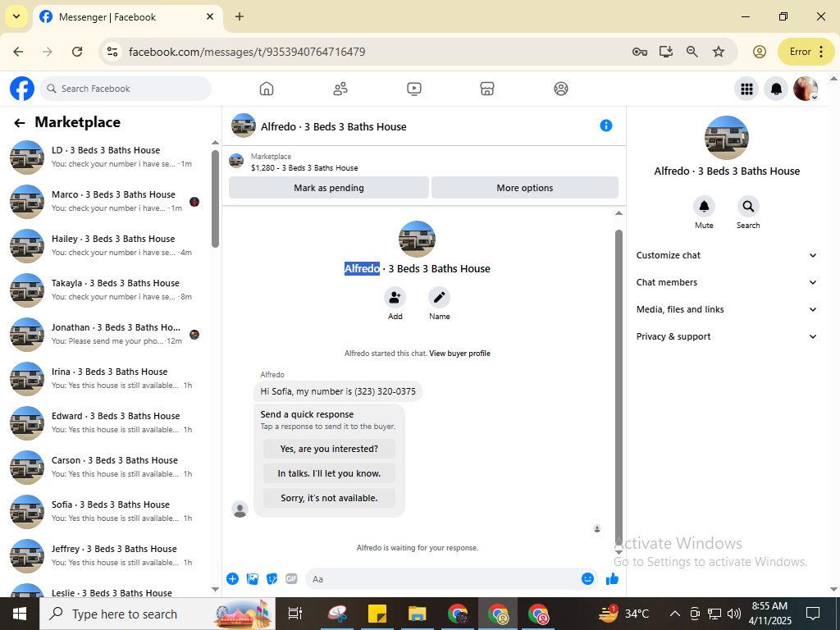Open Windows Task View
This screenshot has width=840, height=630.
[x=294, y=614]
